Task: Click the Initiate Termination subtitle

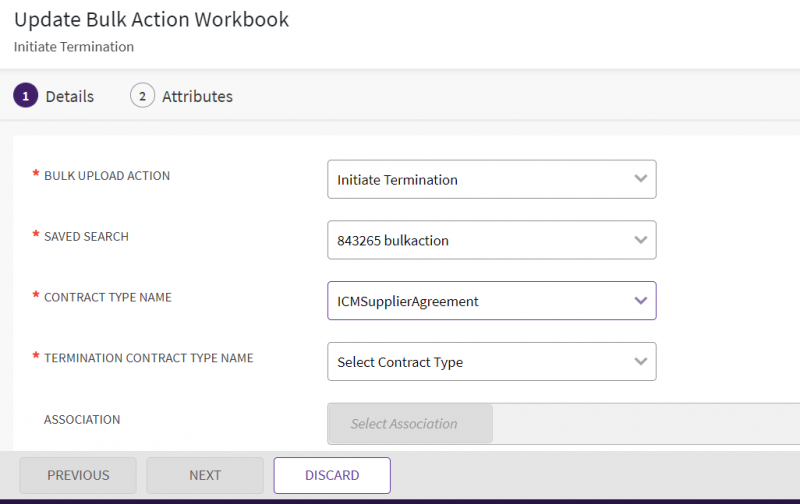Action: pyautogui.click(x=74, y=47)
